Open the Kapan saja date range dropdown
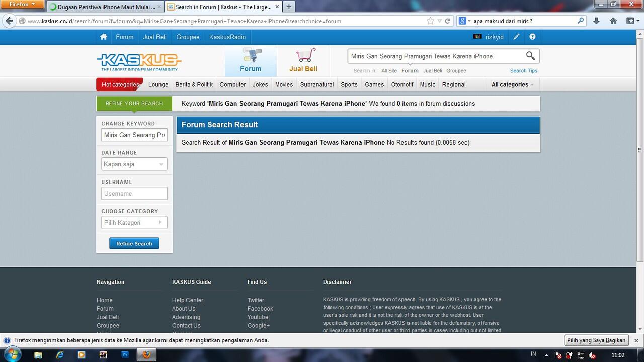Viewport: 644px width, 362px height. pyautogui.click(x=134, y=164)
